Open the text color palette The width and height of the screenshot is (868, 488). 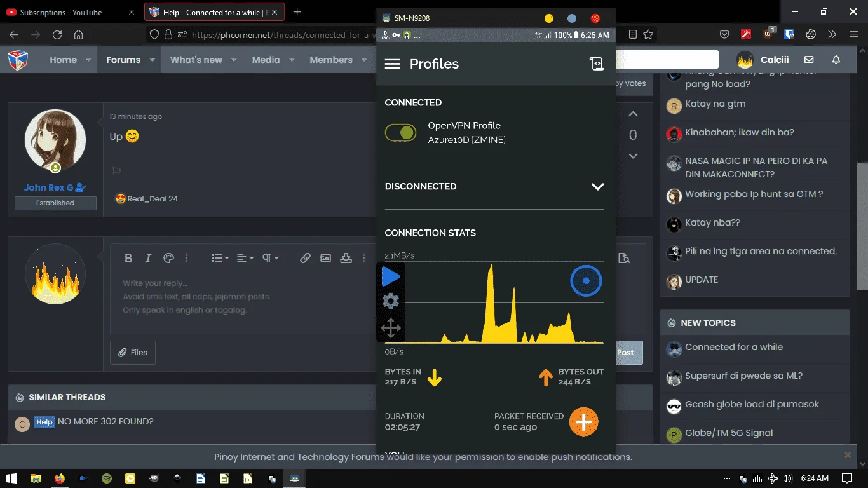[x=168, y=258]
